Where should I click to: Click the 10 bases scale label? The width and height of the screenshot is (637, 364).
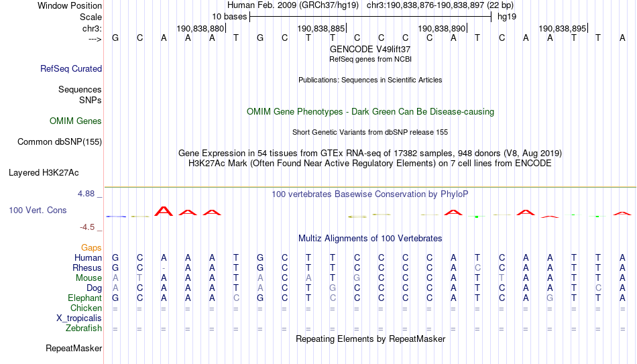(x=229, y=17)
